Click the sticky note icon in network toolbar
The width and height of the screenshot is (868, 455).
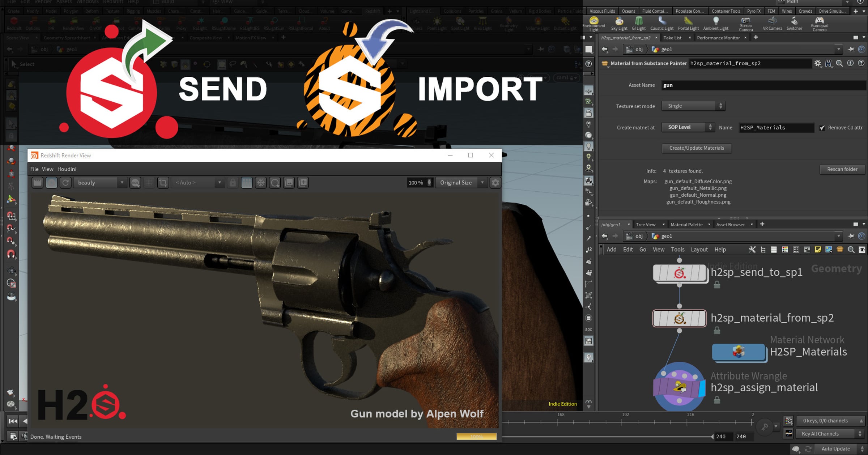click(818, 250)
